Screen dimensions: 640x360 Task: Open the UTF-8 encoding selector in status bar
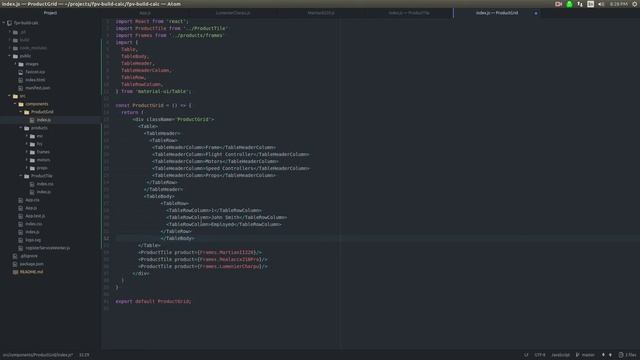click(540, 355)
